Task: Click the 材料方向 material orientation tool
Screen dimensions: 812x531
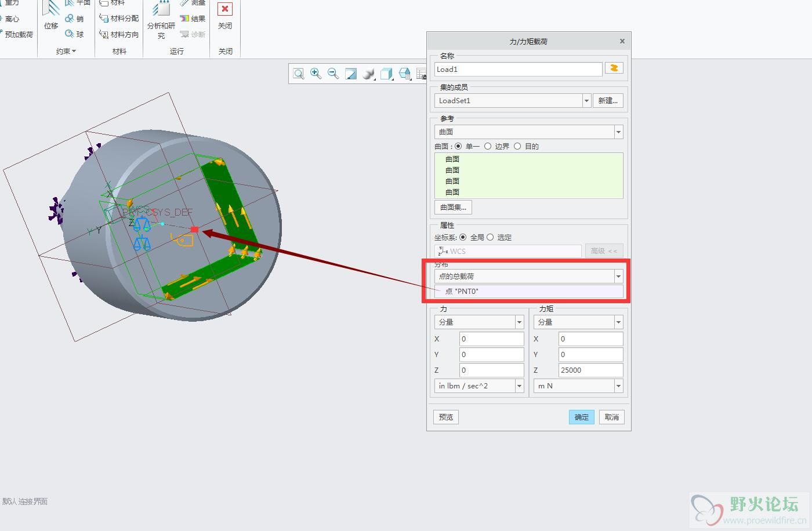Action: [119, 34]
